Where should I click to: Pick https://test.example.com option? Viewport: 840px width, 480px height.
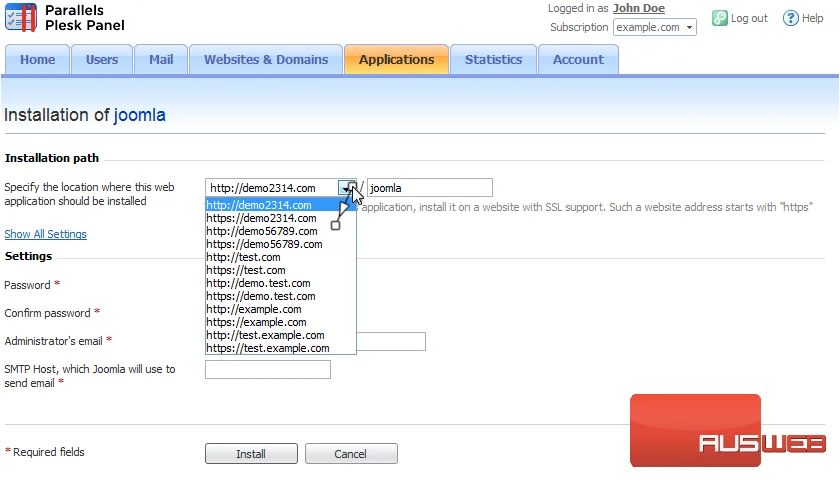tap(281, 348)
